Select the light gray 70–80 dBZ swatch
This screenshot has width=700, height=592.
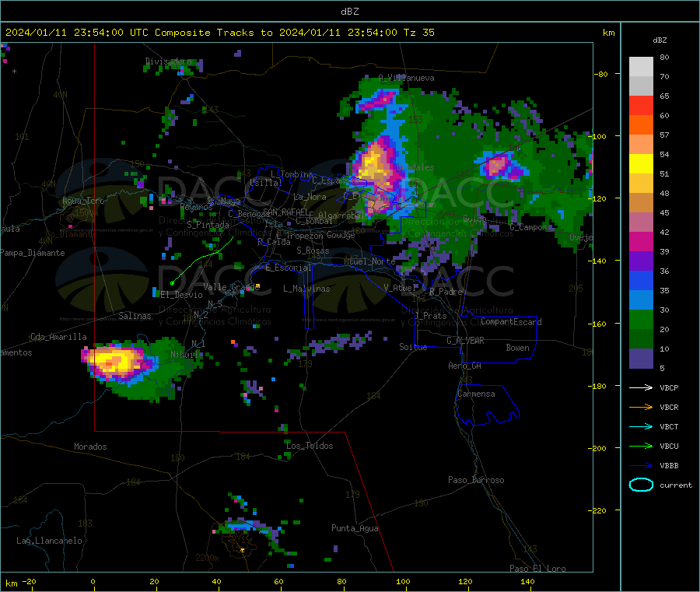coord(641,67)
